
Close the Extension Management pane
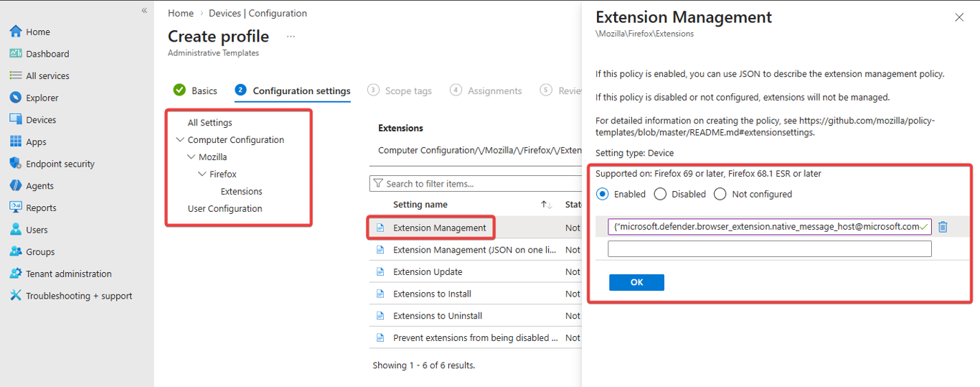[959, 17]
